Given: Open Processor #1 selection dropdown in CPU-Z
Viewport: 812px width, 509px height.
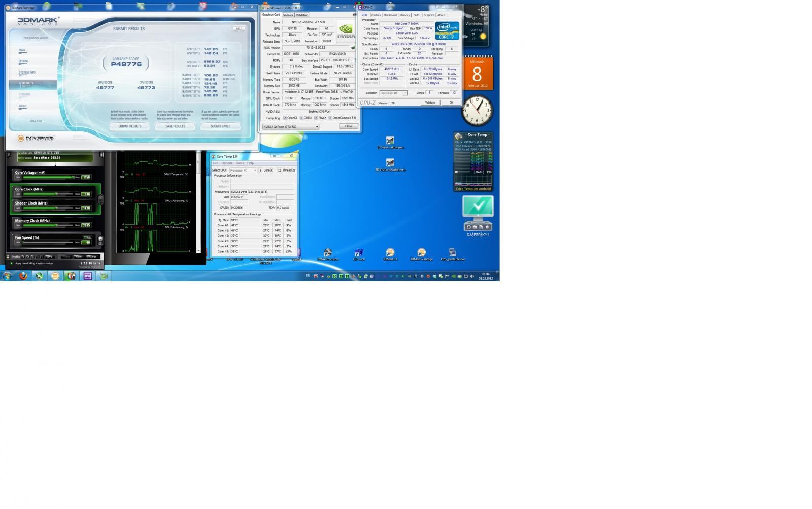Looking at the screenshot, I should coord(394,93).
